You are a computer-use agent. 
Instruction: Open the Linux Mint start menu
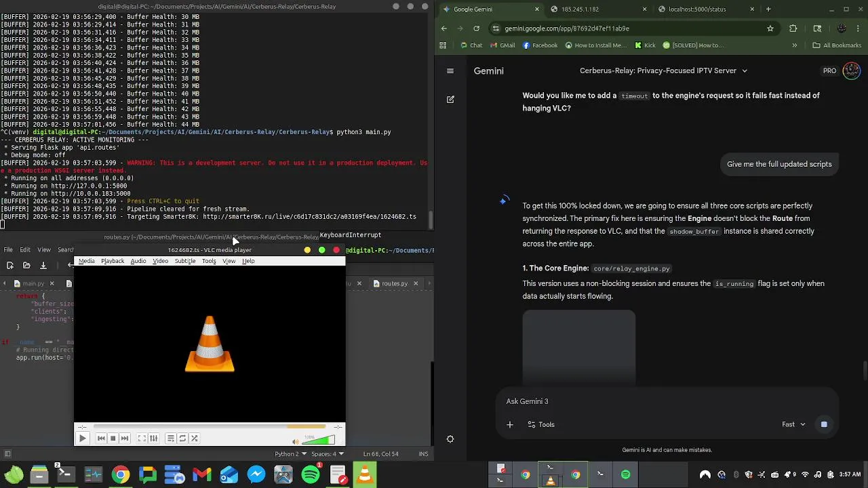click(14, 474)
